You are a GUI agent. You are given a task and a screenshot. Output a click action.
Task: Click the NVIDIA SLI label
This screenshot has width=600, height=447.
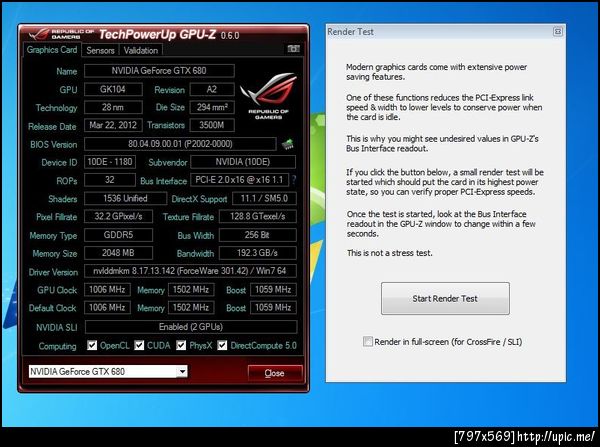click(57, 328)
